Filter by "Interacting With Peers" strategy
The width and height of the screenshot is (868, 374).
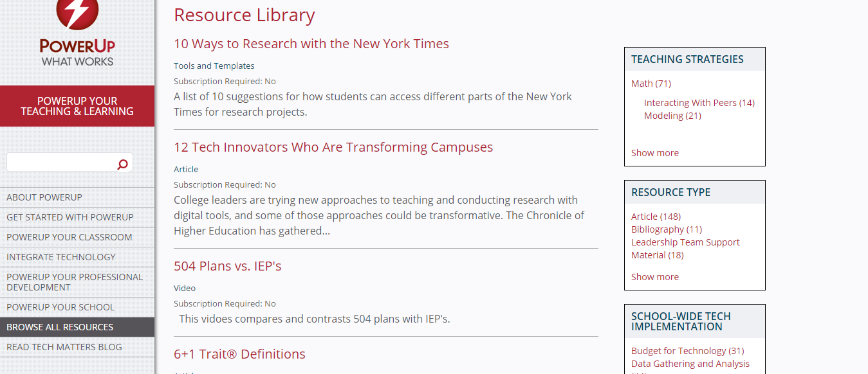[x=691, y=102]
